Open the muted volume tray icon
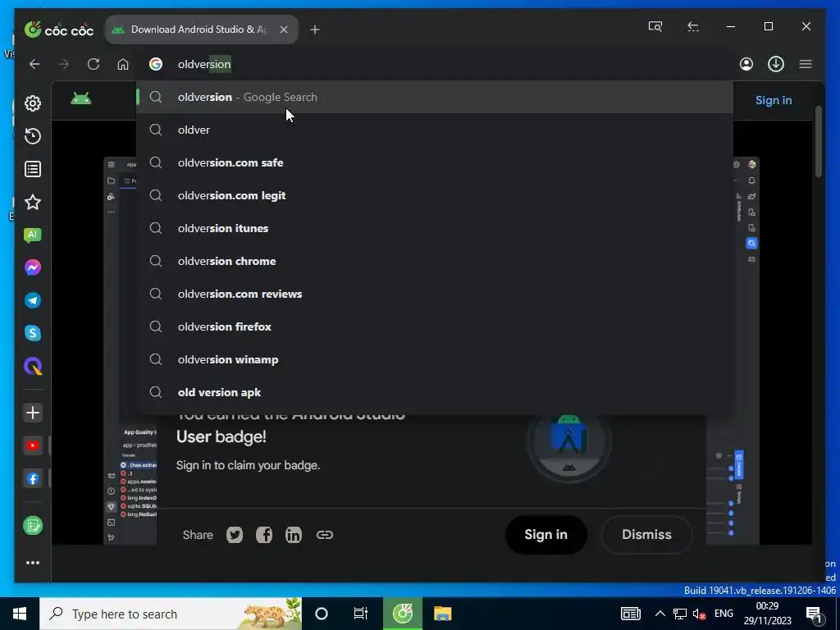 [x=699, y=614]
